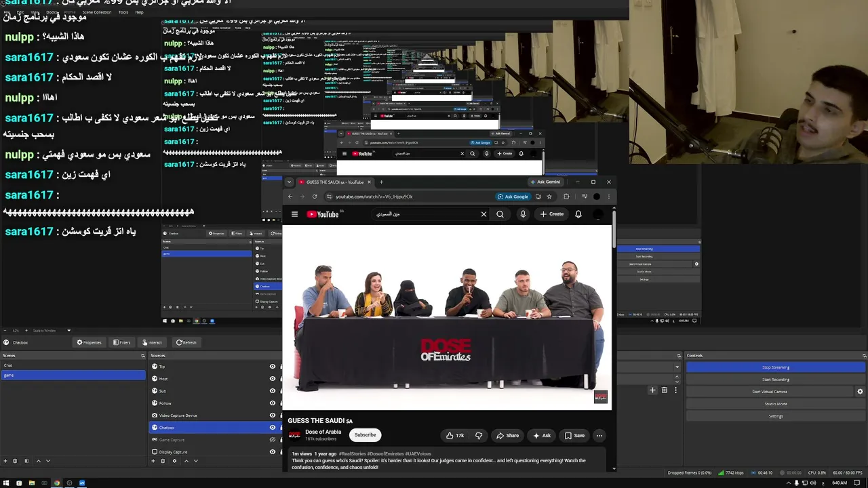Open the Scale to Window preview dropdown

pyautogui.click(x=50, y=331)
